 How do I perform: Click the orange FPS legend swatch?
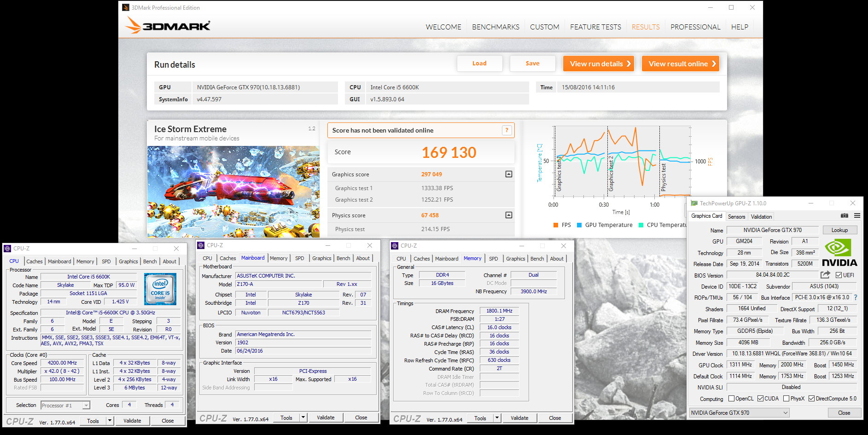556,225
